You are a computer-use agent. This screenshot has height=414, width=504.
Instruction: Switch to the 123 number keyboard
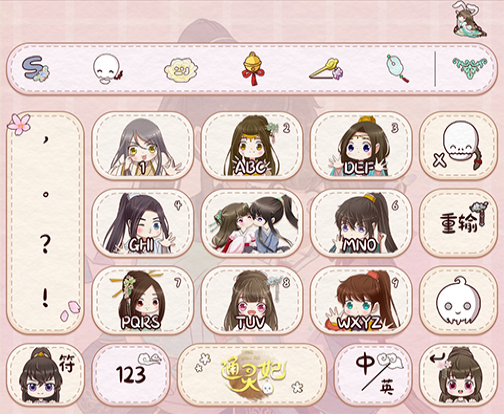coord(131,375)
